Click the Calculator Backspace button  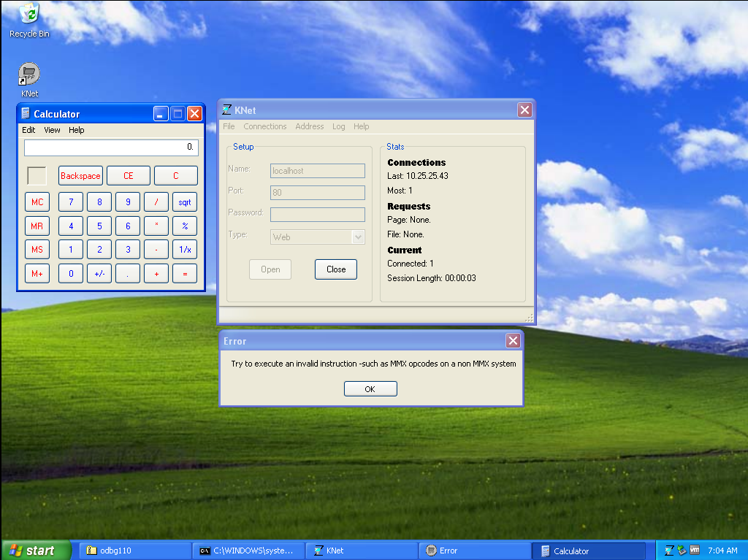[80, 175]
